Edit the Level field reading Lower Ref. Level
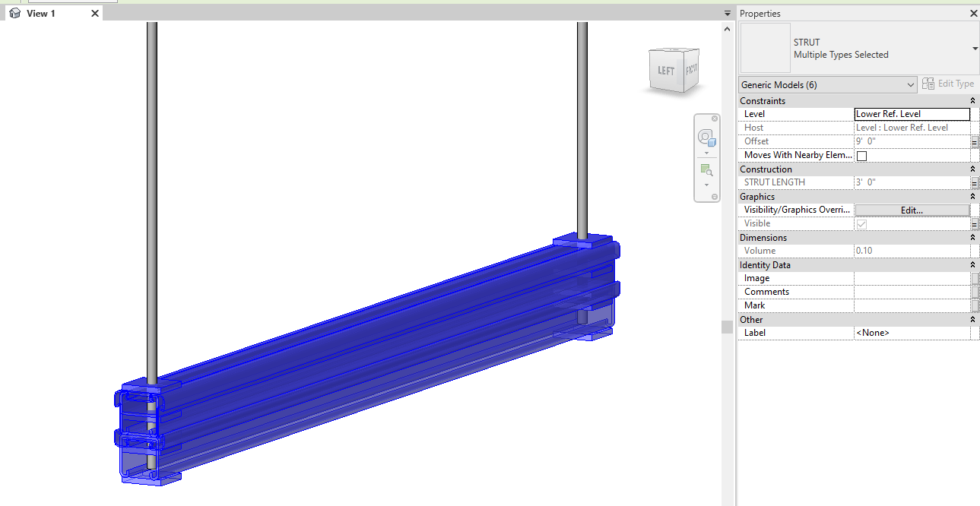This screenshot has width=980, height=506. [x=912, y=113]
